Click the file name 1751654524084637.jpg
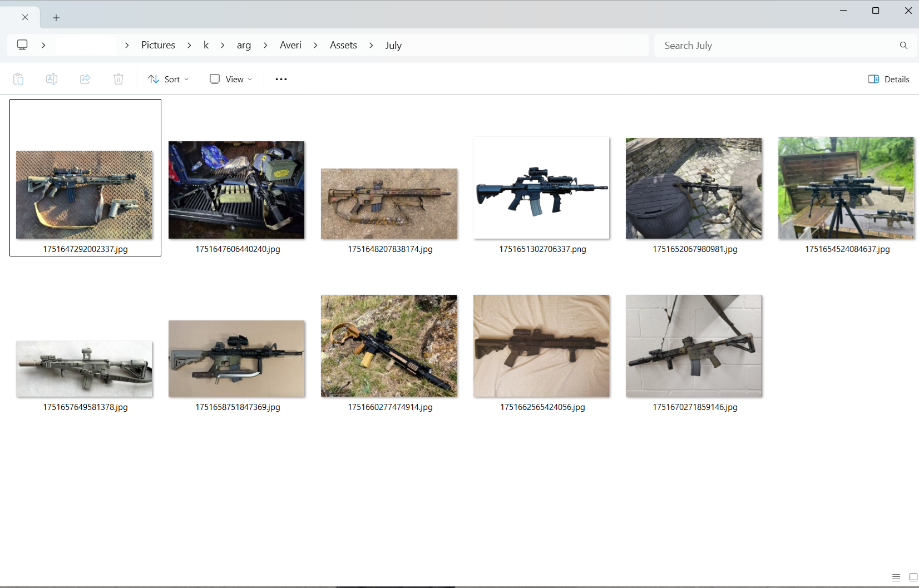Viewport: 919px width, 588px height. (847, 249)
